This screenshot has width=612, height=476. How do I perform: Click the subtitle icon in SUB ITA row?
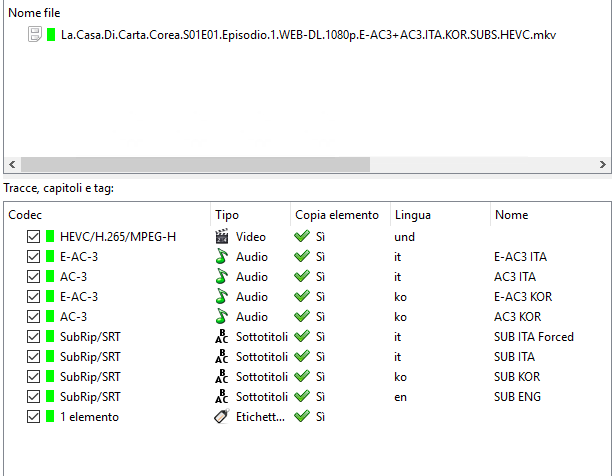[x=222, y=356]
